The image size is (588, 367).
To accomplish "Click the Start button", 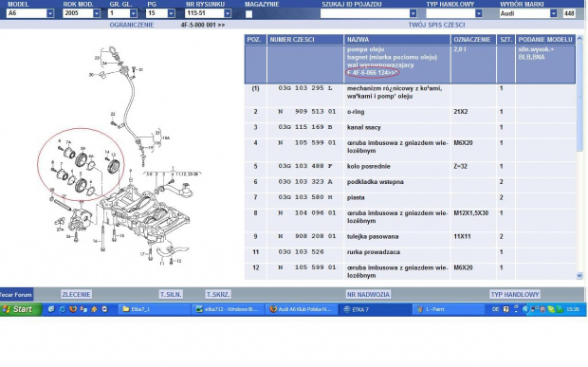I will click(x=20, y=309).
